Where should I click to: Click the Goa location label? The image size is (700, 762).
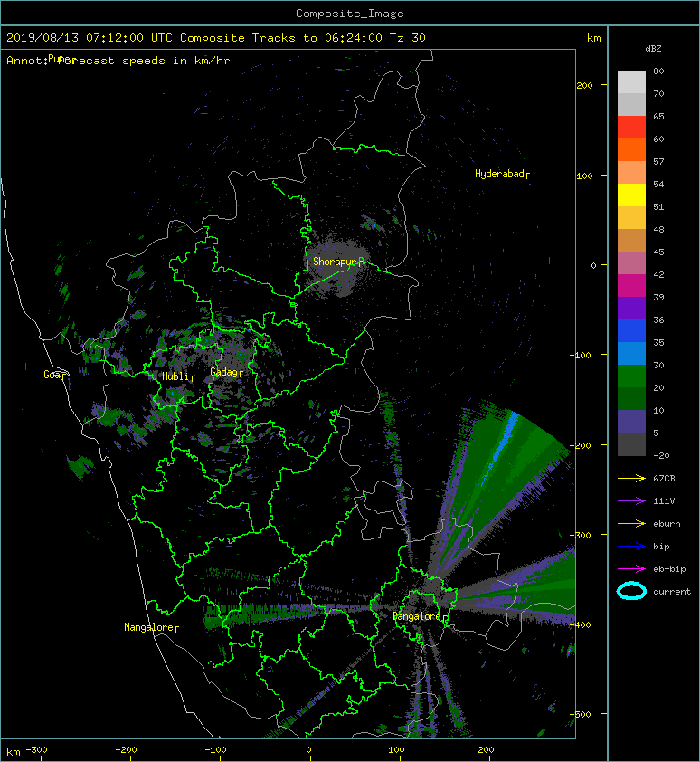52,375
